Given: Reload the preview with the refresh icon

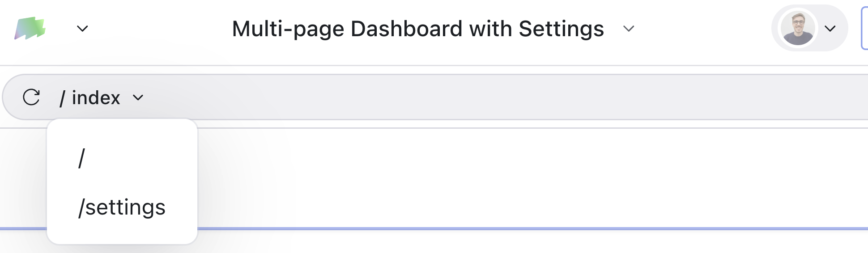Looking at the screenshot, I should coord(31,97).
